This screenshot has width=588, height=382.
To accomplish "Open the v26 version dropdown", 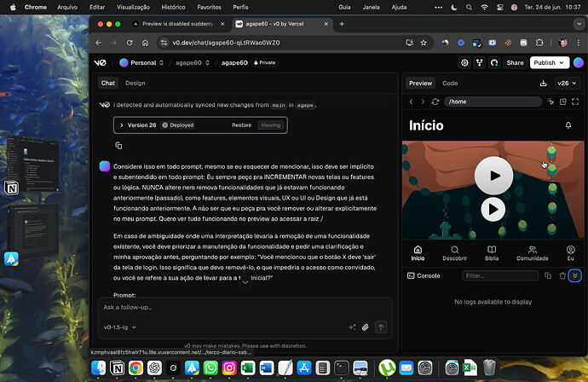I will pos(567,83).
